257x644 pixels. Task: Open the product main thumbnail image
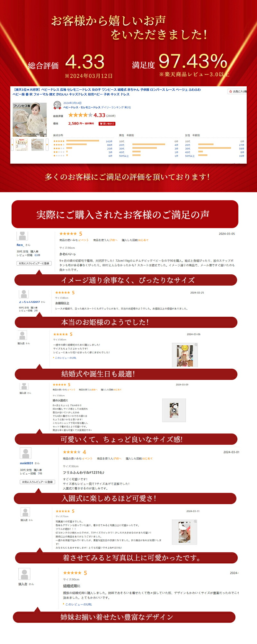point(30,120)
